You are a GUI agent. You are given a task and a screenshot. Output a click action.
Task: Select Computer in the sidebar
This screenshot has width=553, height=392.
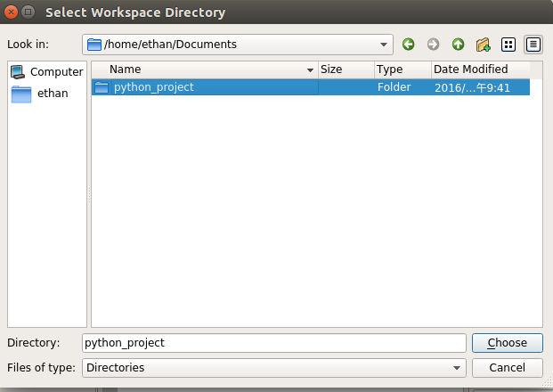click(x=47, y=71)
